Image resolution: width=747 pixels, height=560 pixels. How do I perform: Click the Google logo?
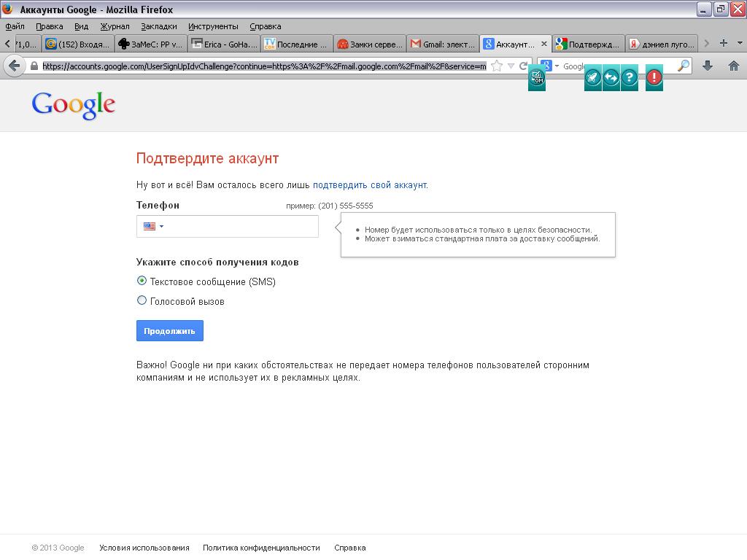[x=74, y=105]
